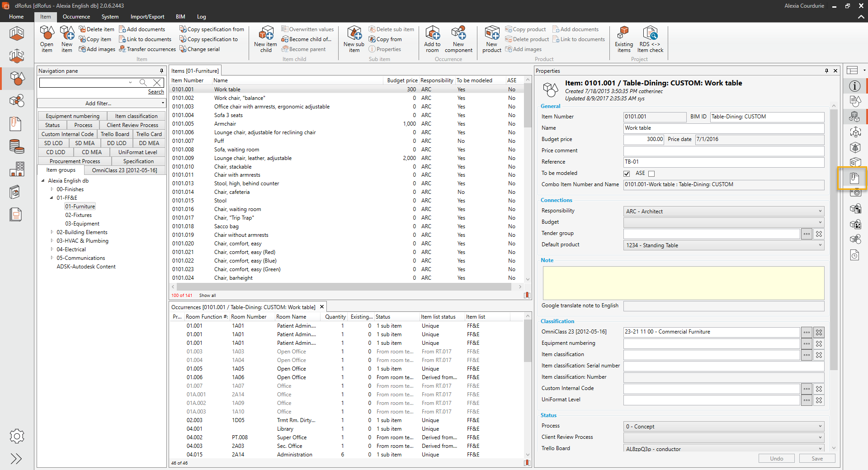Pin the Navigation pane
868x470 pixels.
[x=161, y=71]
